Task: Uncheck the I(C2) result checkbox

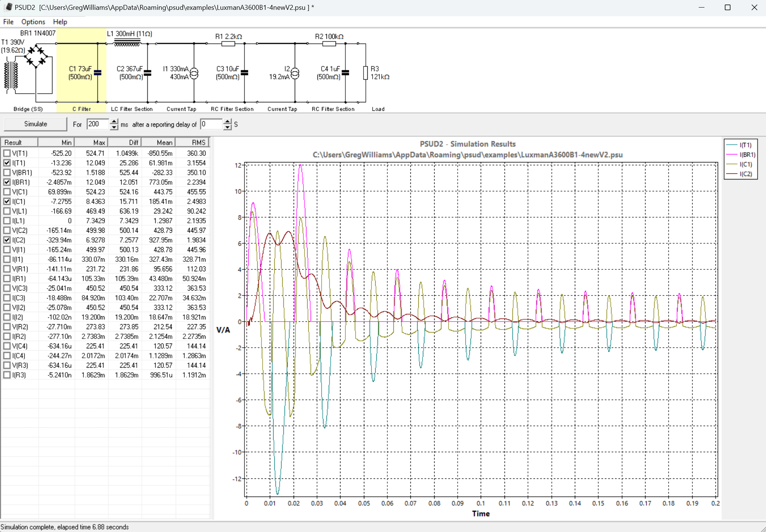Action: pyautogui.click(x=7, y=240)
